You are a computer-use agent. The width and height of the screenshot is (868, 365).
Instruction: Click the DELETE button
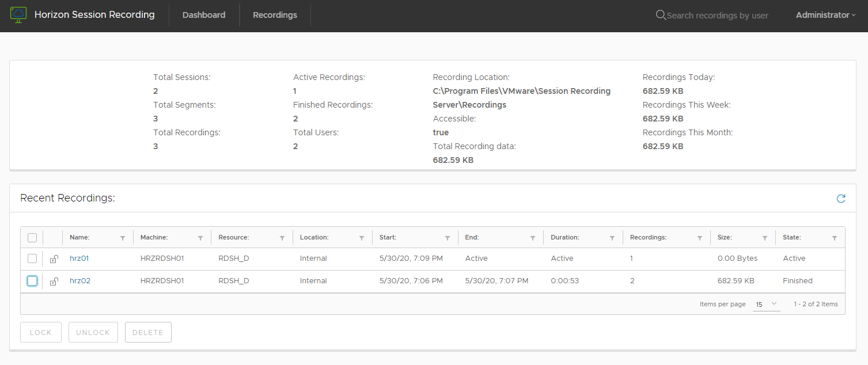click(148, 332)
